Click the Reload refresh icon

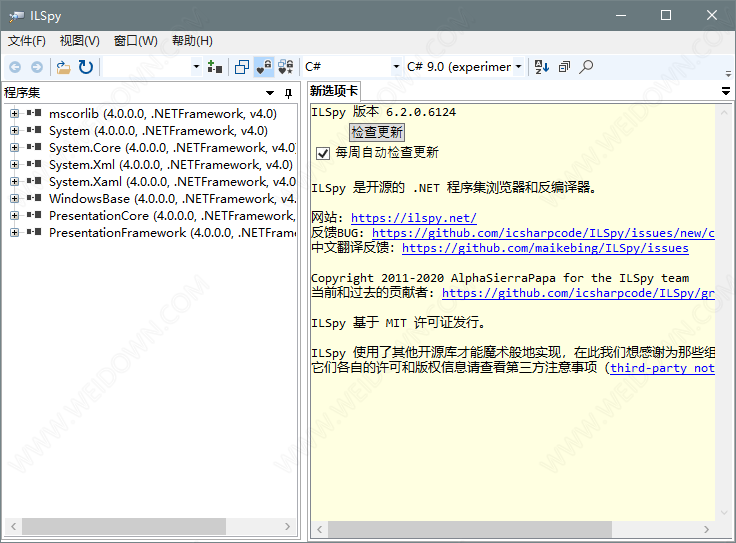86,67
